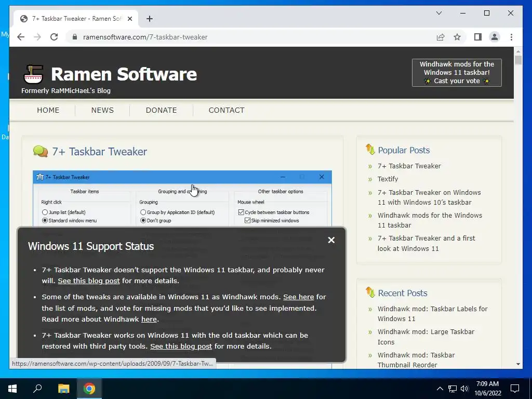Open recent post Large Taskbar Icons
This screenshot has width=532, height=399.
click(x=426, y=337)
